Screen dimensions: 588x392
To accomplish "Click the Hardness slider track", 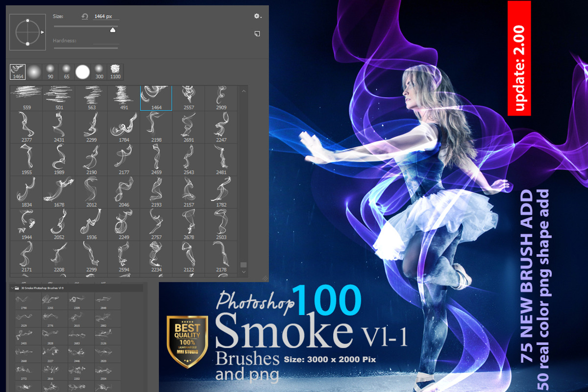I will coord(86,48).
